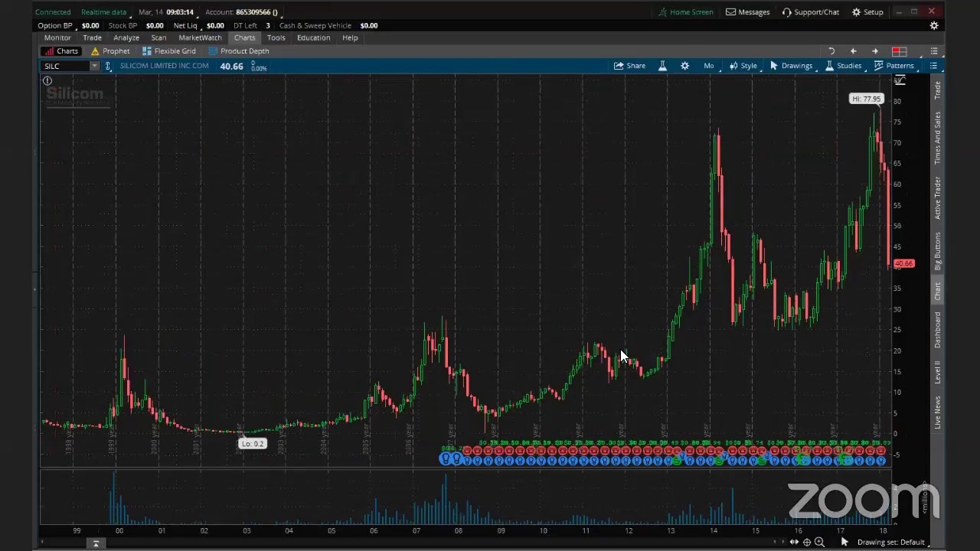Click the pin icon at bottom-left
980x551 pixels.
(x=96, y=543)
